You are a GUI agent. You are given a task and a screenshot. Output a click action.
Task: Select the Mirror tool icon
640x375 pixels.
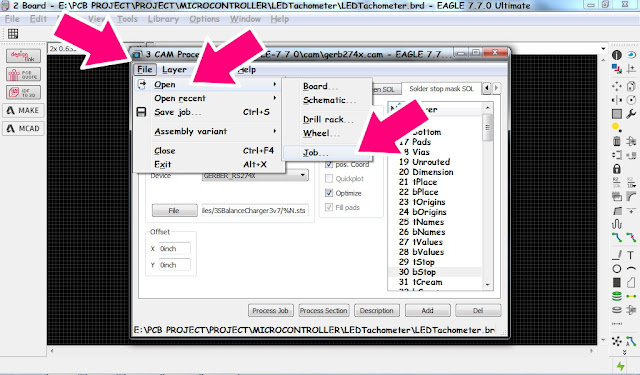pyautogui.click(x=617, y=100)
